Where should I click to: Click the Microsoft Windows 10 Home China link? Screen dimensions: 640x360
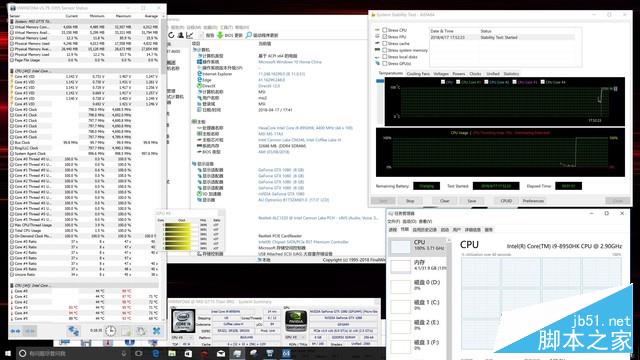point(290,62)
